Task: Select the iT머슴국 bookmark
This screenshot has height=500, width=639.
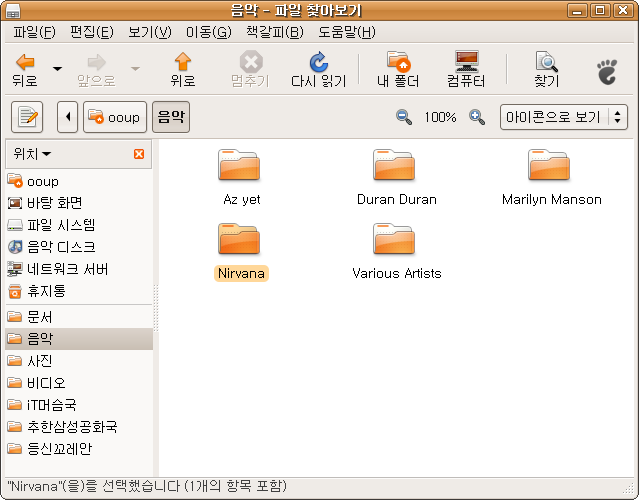Action: coord(79,405)
